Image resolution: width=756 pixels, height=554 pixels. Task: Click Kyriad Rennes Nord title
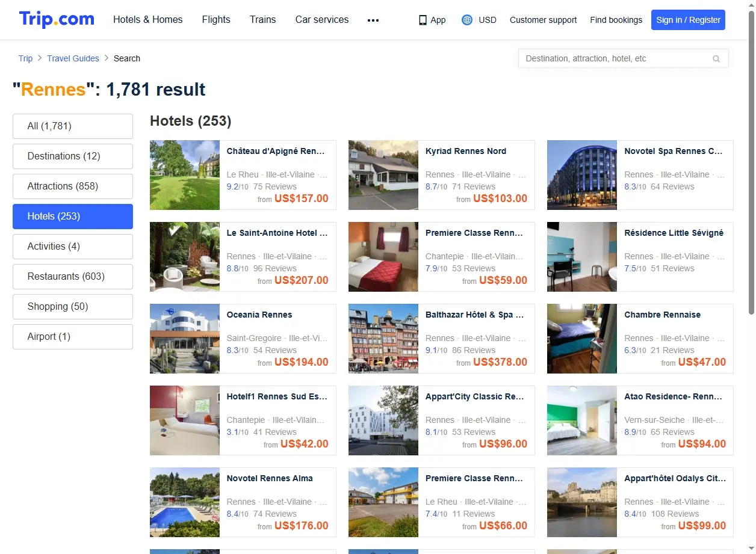click(x=466, y=151)
